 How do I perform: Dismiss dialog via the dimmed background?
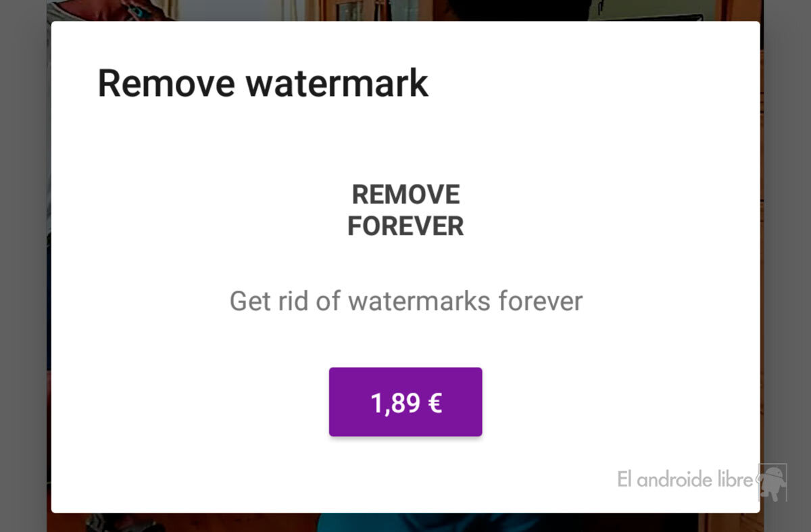24,270
